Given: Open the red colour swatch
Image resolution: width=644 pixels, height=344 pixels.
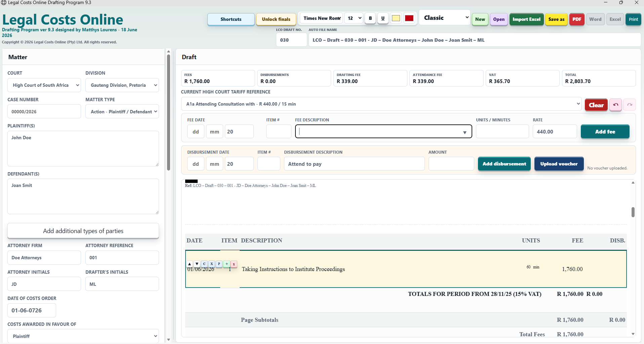Looking at the screenshot, I should [x=409, y=18].
